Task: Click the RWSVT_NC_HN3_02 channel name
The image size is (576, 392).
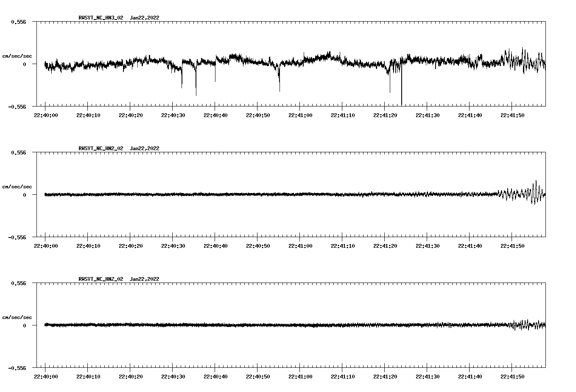Action: point(101,18)
